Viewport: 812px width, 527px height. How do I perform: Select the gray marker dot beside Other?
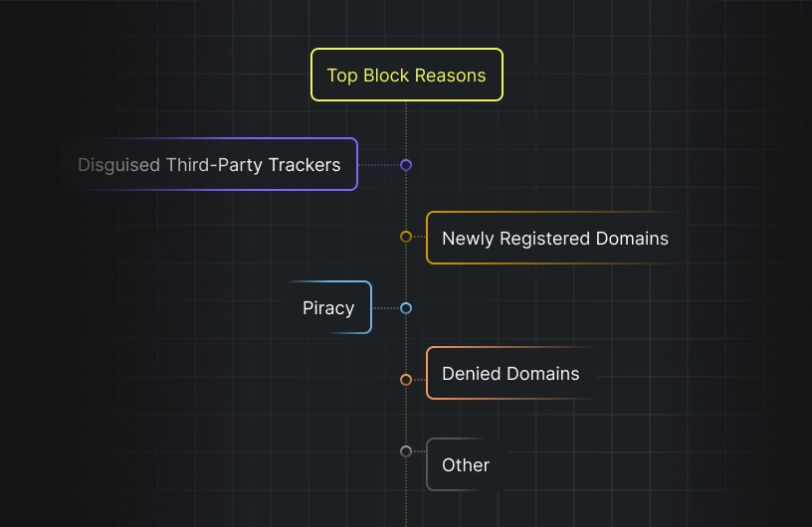(406, 451)
